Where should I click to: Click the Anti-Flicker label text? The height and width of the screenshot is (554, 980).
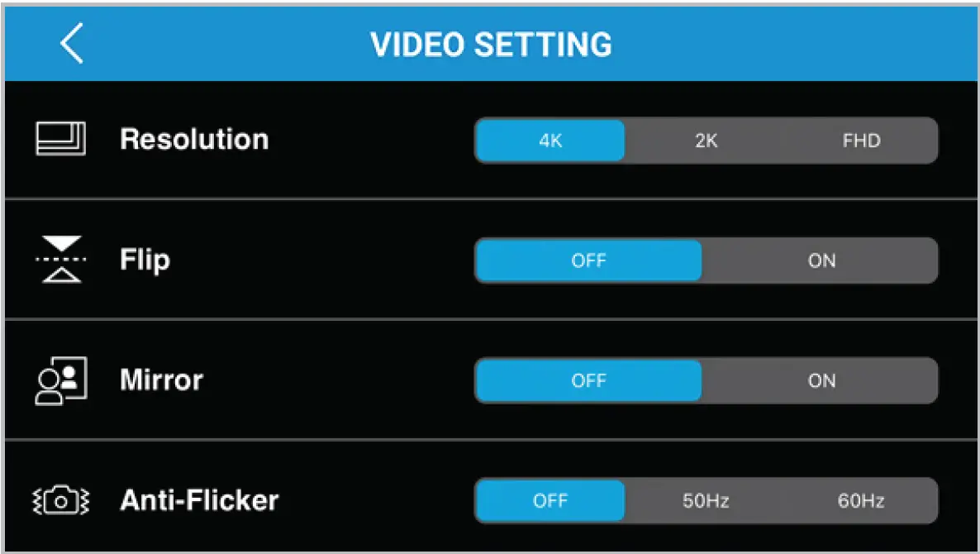pyautogui.click(x=199, y=500)
